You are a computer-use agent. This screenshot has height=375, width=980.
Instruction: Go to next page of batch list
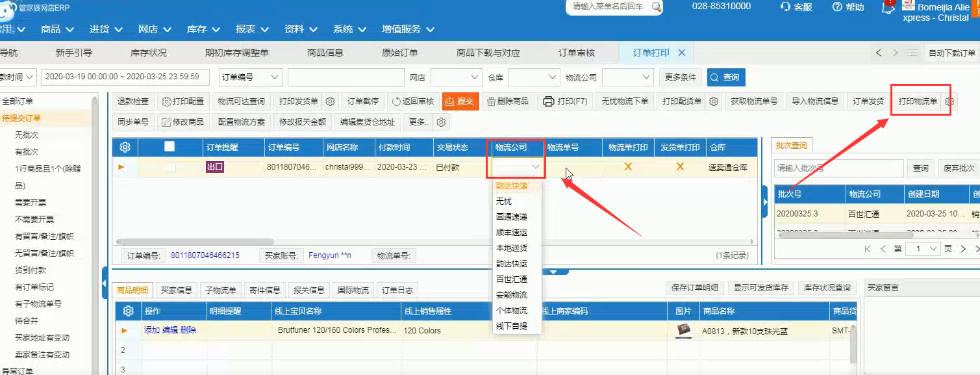tap(962, 249)
